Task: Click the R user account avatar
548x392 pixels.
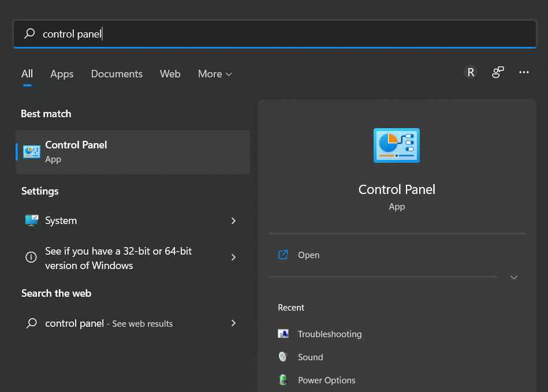Action: tap(470, 72)
